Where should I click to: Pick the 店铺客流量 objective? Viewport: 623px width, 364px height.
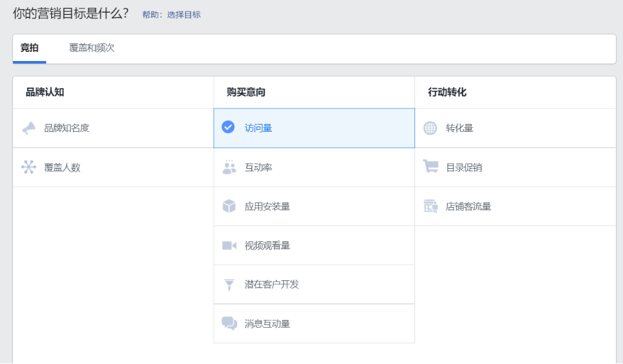[x=515, y=206]
